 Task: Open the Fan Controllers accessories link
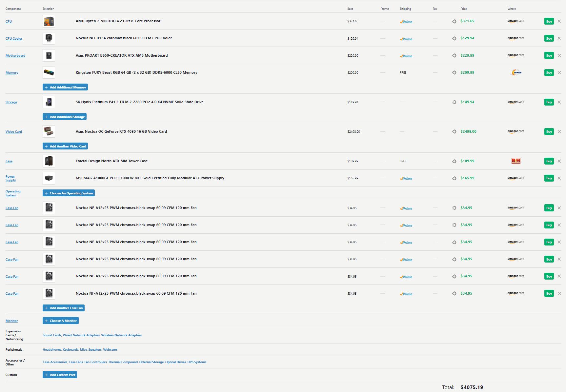pyautogui.click(x=95, y=362)
